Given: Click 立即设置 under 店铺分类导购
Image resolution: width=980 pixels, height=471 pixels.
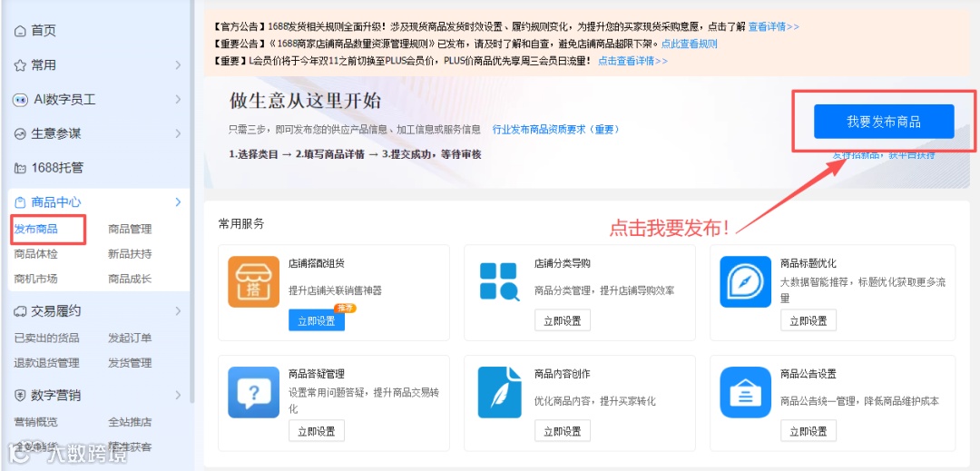Looking at the screenshot, I should pyautogui.click(x=563, y=321).
